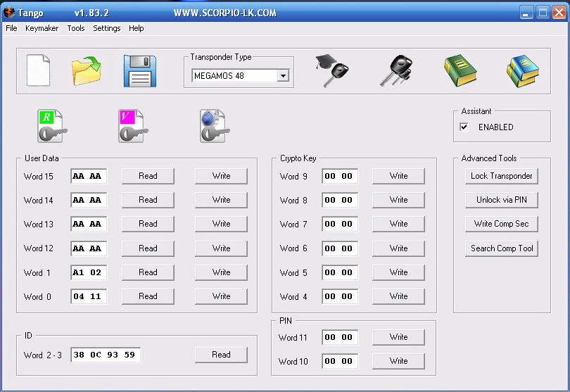
Task: Click Write for Word 1
Action: pyautogui.click(x=221, y=272)
